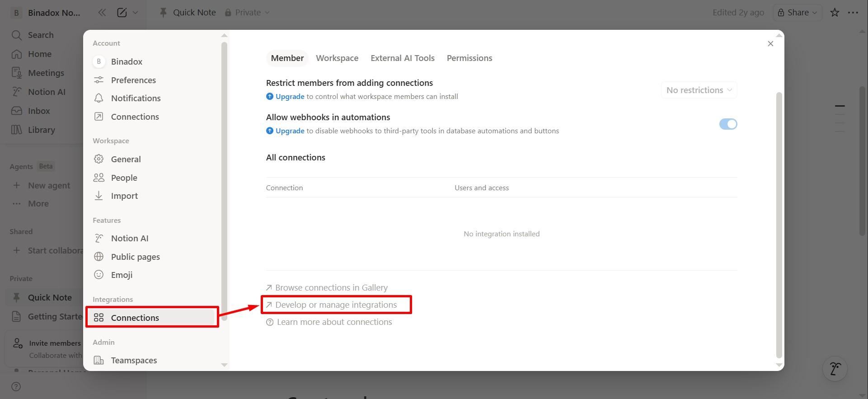The width and height of the screenshot is (868, 399).
Task: Go to Home in the sidebar
Action: click(x=40, y=54)
